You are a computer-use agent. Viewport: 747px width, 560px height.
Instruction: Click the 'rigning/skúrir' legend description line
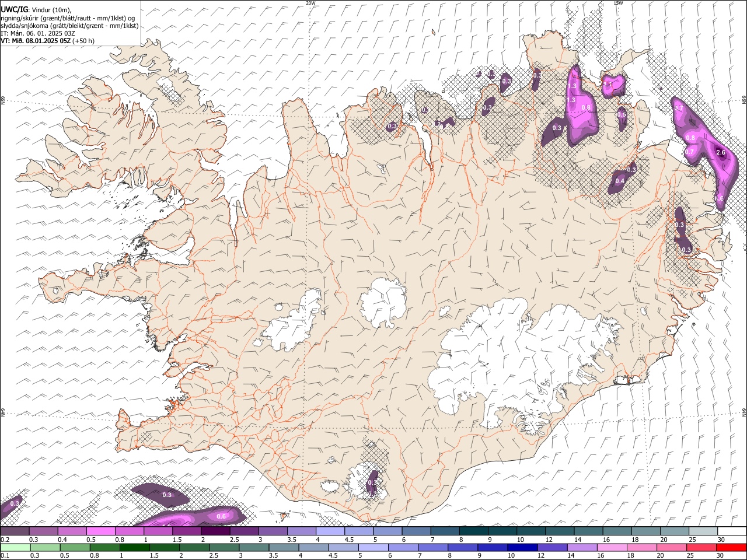tap(68, 18)
